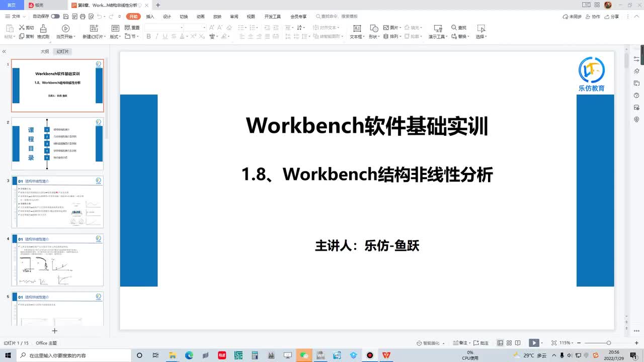
Task: Open the font name combo box
Action: point(164,27)
